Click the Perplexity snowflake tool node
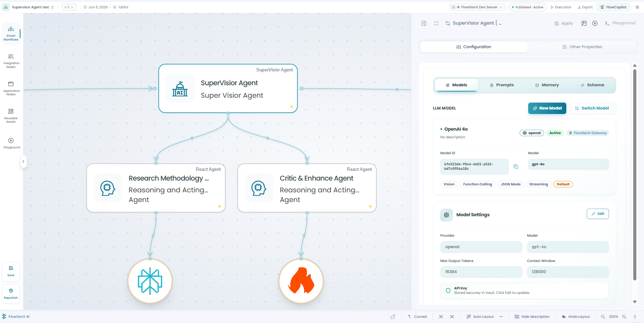Image resolution: width=644 pixels, height=323 pixels. click(x=150, y=281)
